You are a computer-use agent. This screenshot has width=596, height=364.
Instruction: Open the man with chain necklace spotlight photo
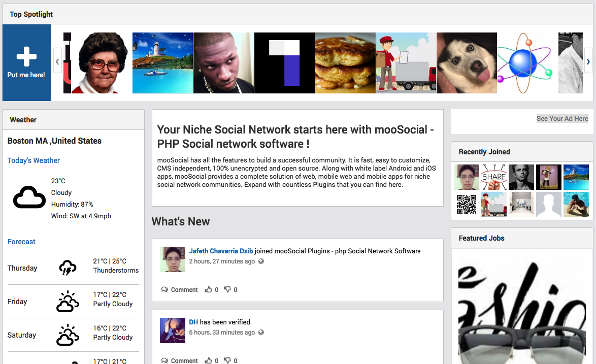click(x=223, y=62)
